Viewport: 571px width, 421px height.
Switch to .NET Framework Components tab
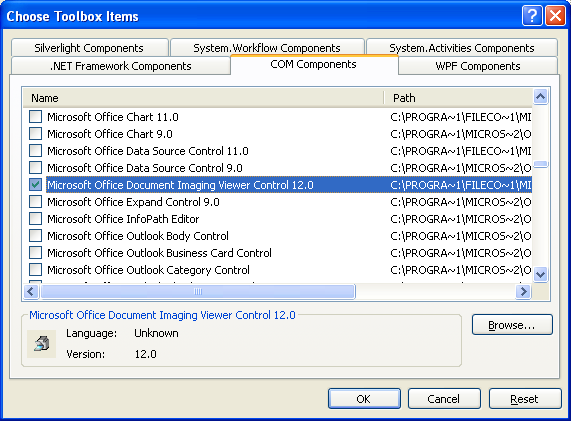click(121, 66)
